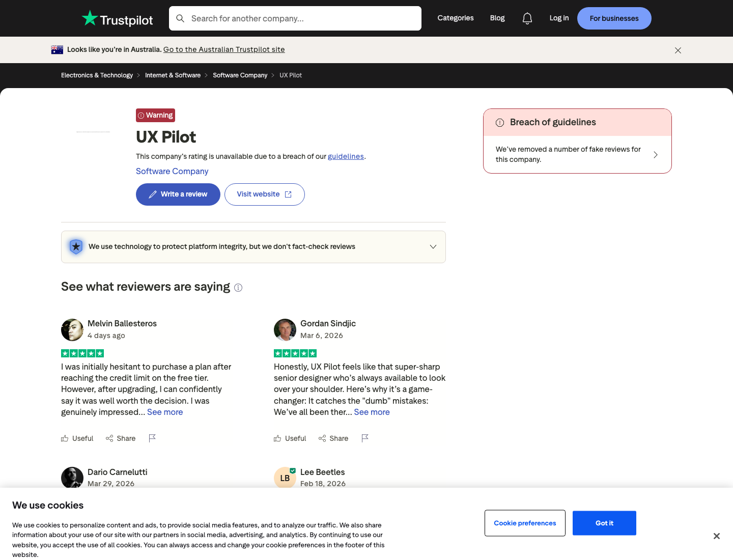Accept cookies with Got it

click(604, 523)
